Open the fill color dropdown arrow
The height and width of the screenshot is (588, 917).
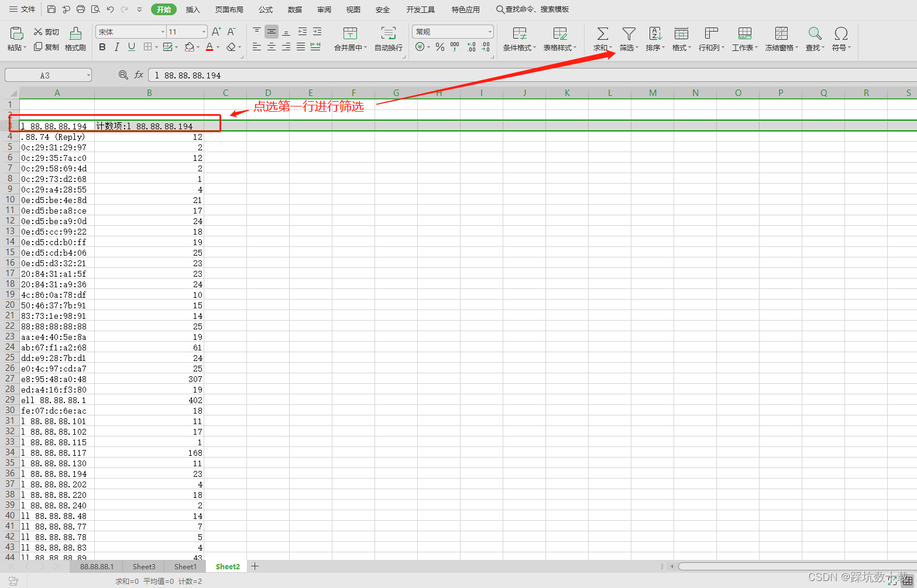tap(198, 47)
